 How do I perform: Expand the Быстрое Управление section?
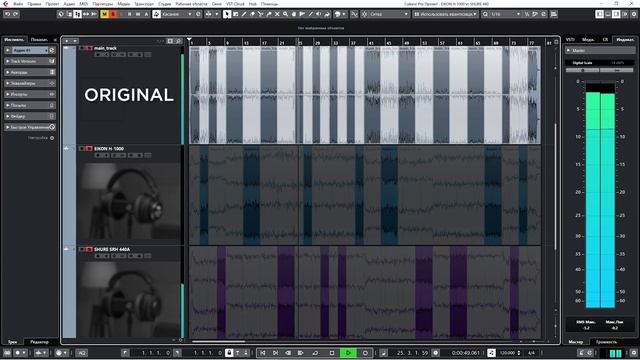[x=29, y=127]
